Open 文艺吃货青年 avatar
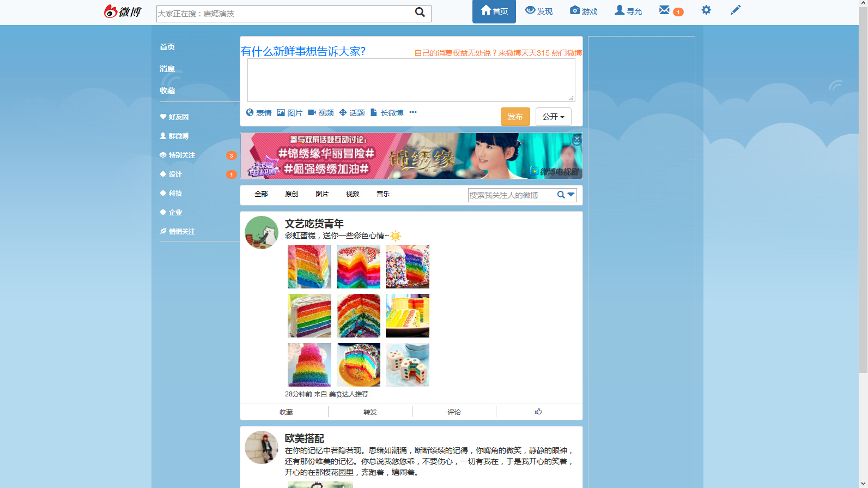Image resolution: width=868 pixels, height=488 pixels. 262,232
